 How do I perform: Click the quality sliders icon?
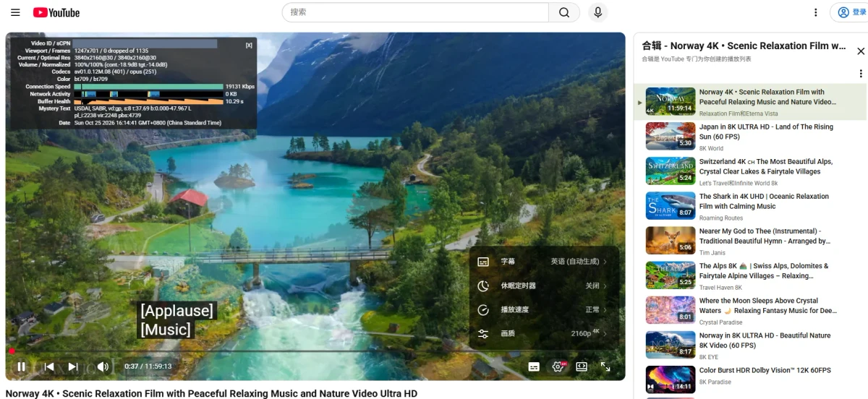point(483,333)
